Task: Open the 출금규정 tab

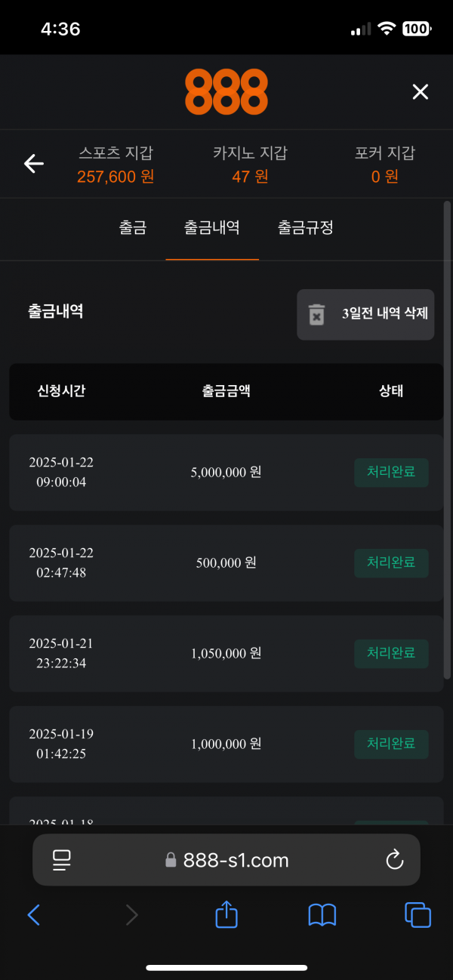Action: (x=305, y=227)
